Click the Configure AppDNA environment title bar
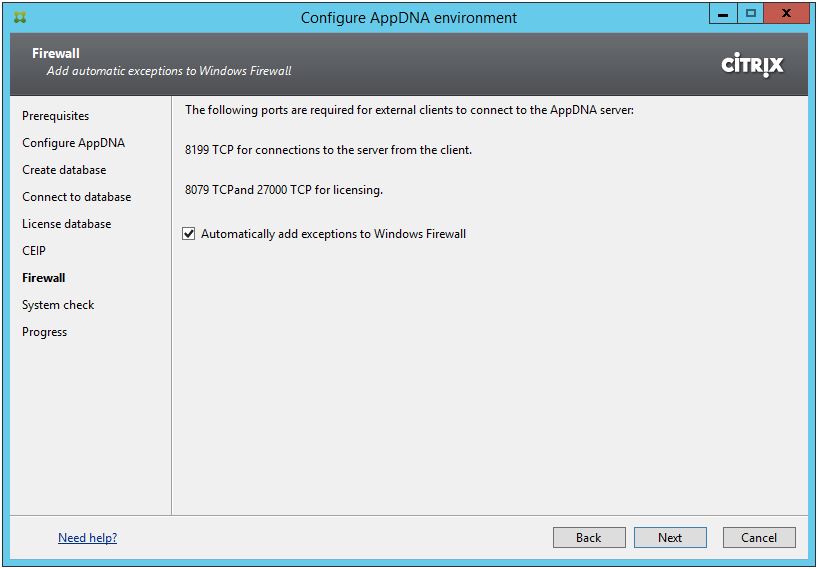818x569 pixels. (408, 17)
